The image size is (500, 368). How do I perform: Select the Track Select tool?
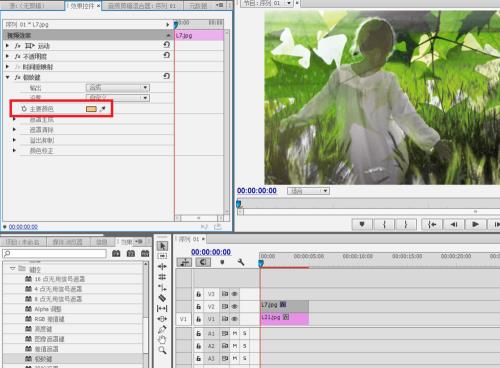pyautogui.click(x=162, y=256)
